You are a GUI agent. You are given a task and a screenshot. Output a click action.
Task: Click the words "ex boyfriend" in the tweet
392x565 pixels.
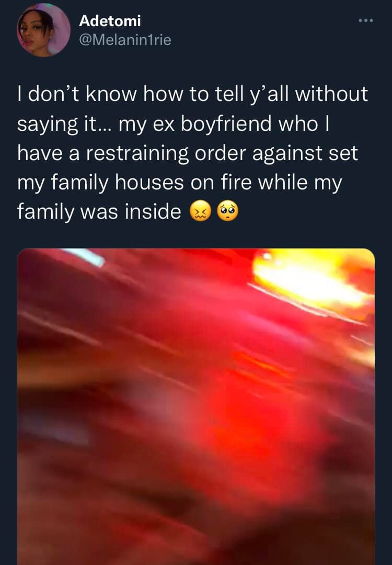[x=212, y=124]
